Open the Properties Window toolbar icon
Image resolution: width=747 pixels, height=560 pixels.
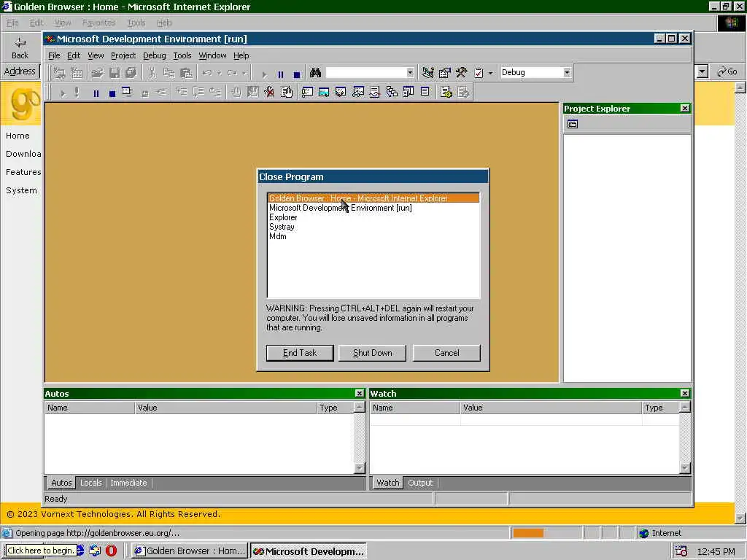pyautogui.click(x=444, y=73)
